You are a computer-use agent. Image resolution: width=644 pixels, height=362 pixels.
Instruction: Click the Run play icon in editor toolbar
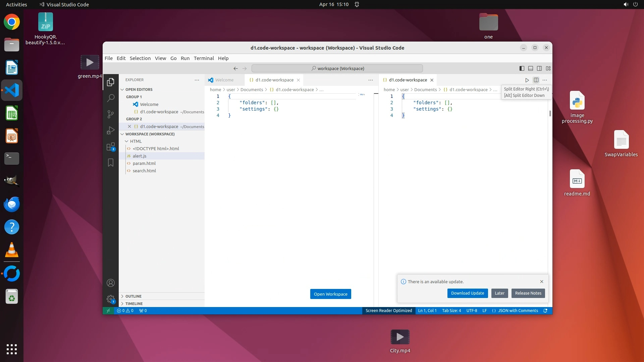[527, 80]
